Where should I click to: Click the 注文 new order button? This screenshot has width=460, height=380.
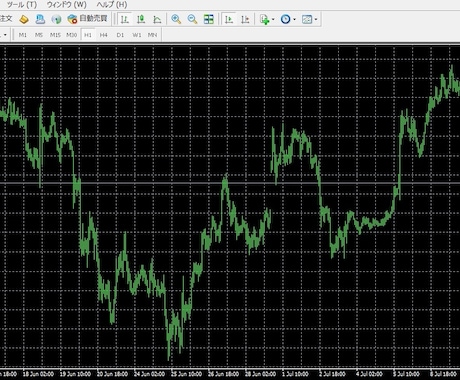point(6,19)
